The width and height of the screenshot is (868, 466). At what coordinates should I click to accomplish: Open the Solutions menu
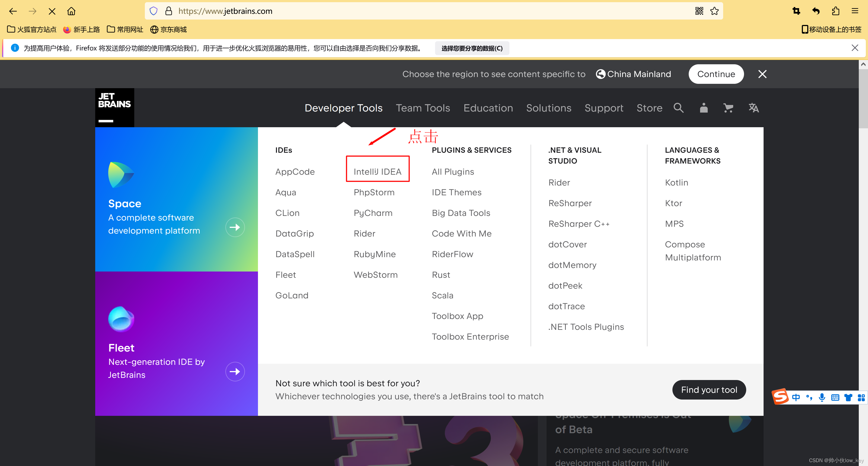[x=548, y=108]
